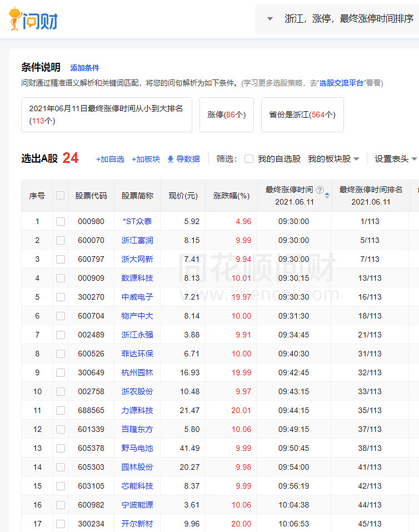The height and width of the screenshot is (532, 419).
Task: Open stock 宁波能源 link
Action: coord(137,505)
